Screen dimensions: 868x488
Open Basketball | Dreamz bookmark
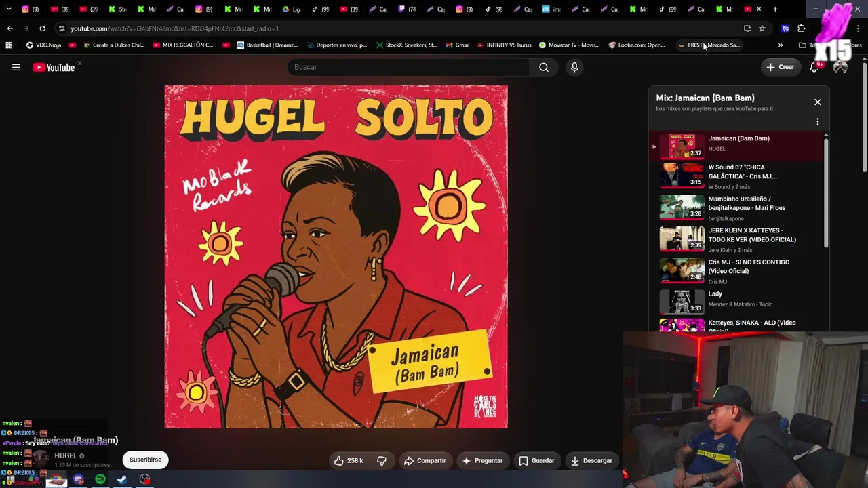point(267,45)
